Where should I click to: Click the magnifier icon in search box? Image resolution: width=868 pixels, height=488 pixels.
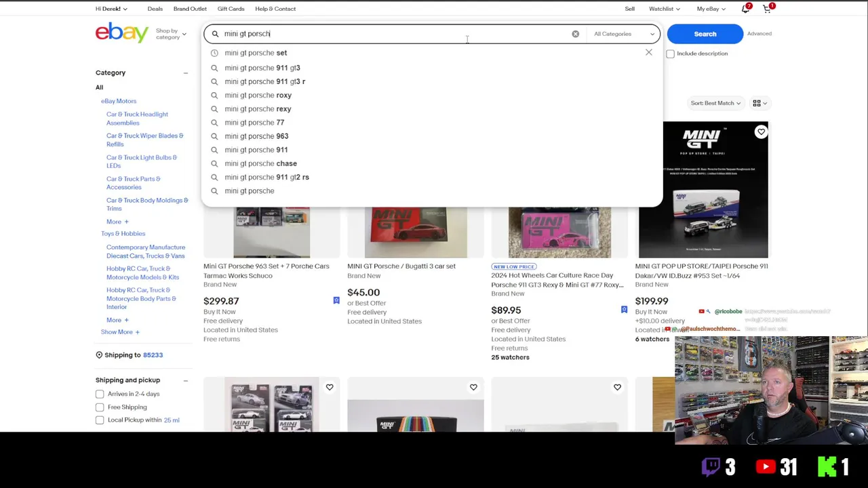click(215, 34)
